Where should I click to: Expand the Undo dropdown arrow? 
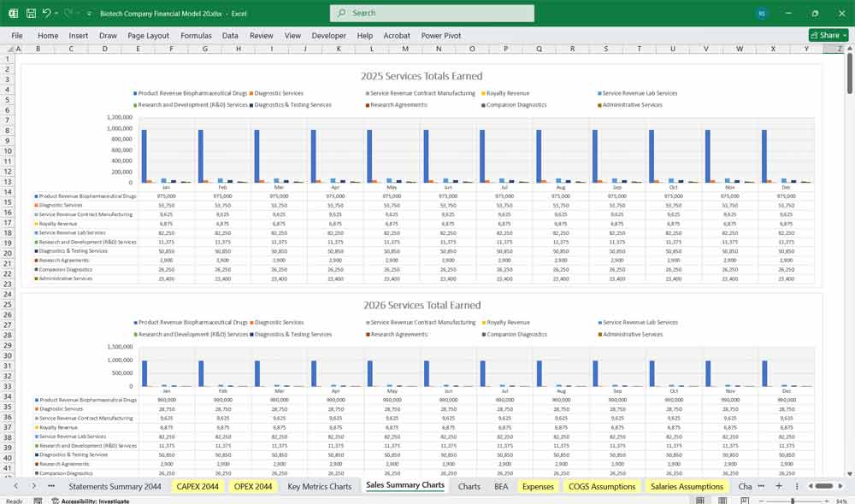click(x=57, y=13)
